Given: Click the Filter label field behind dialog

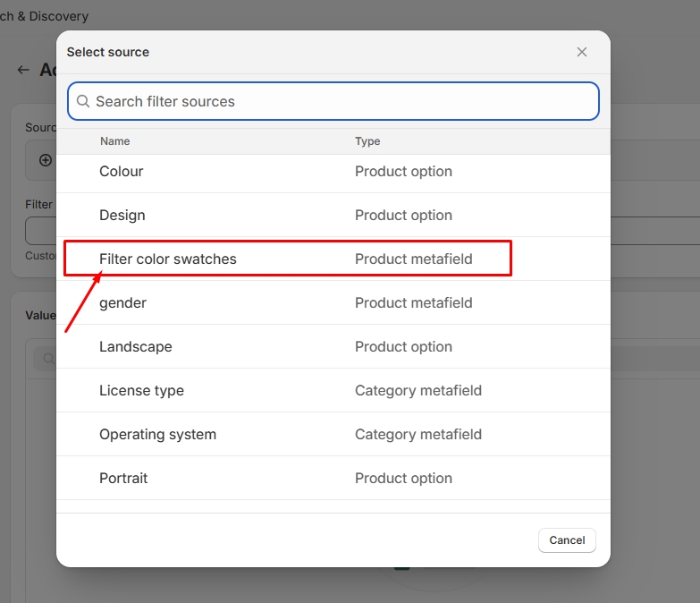Looking at the screenshot, I should (40, 231).
